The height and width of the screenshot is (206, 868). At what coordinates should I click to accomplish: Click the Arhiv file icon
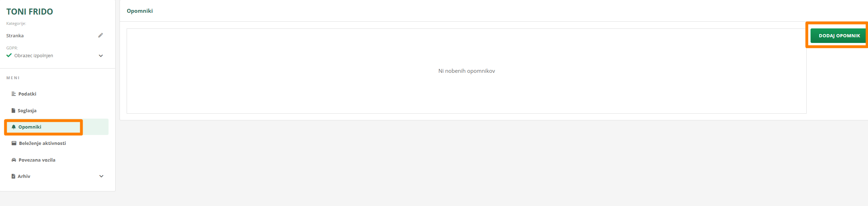click(x=13, y=176)
